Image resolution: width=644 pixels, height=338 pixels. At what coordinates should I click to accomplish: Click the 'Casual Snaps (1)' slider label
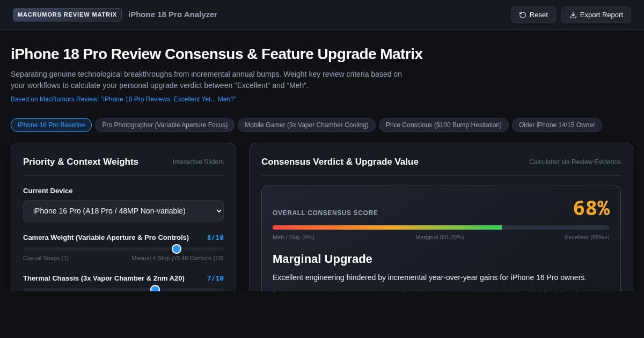click(46, 258)
